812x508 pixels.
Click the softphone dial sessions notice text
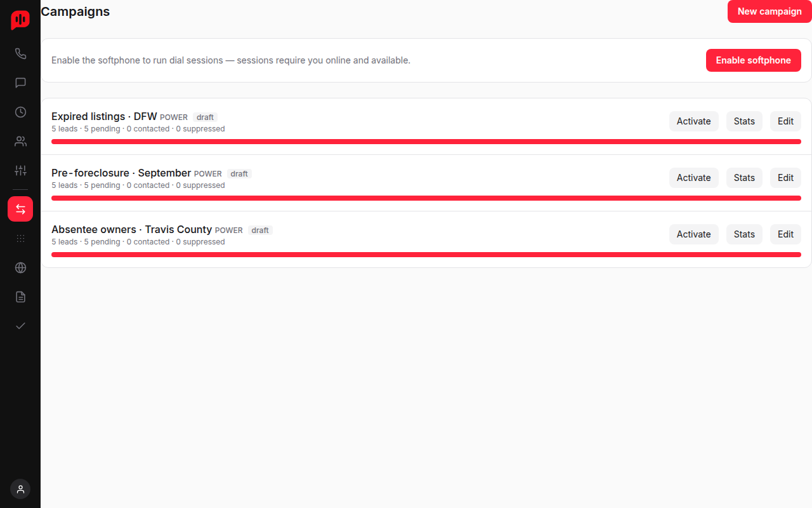(x=231, y=60)
